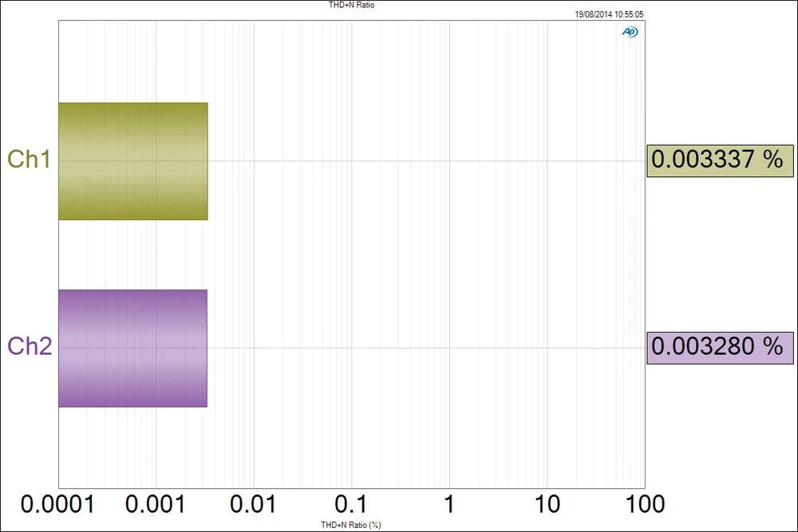Click the 0.003337 % reading box

[x=720, y=161]
